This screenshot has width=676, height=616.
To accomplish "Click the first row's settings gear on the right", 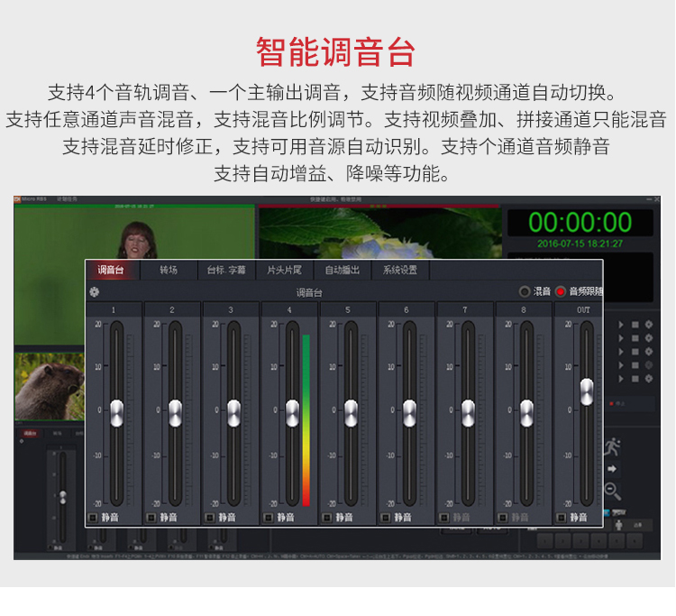I will pyautogui.click(x=648, y=325).
